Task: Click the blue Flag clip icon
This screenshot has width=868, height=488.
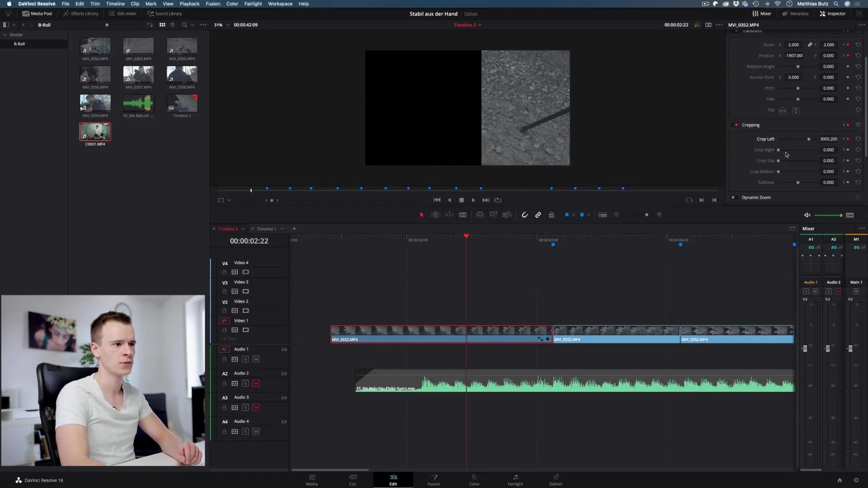Action: pyautogui.click(x=567, y=215)
